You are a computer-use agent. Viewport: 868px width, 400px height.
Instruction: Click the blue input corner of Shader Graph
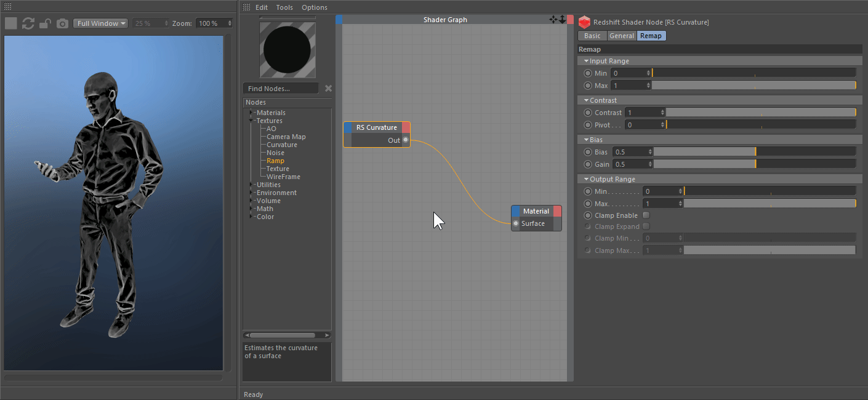(339, 20)
